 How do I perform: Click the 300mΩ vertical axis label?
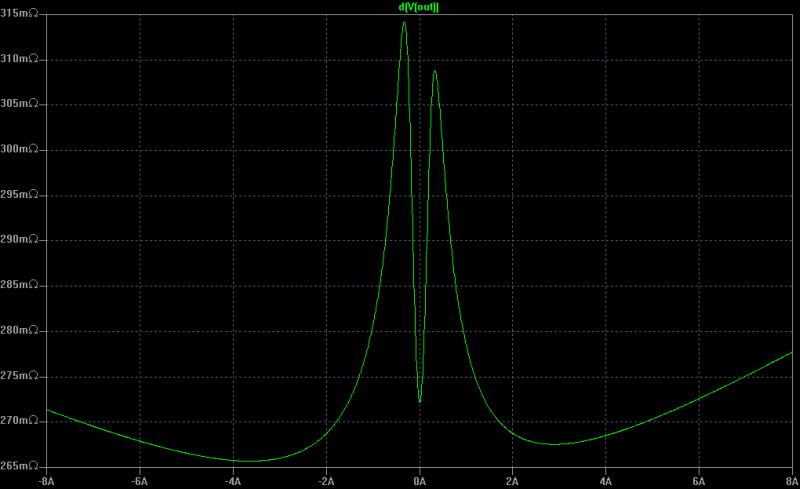[x=19, y=149]
